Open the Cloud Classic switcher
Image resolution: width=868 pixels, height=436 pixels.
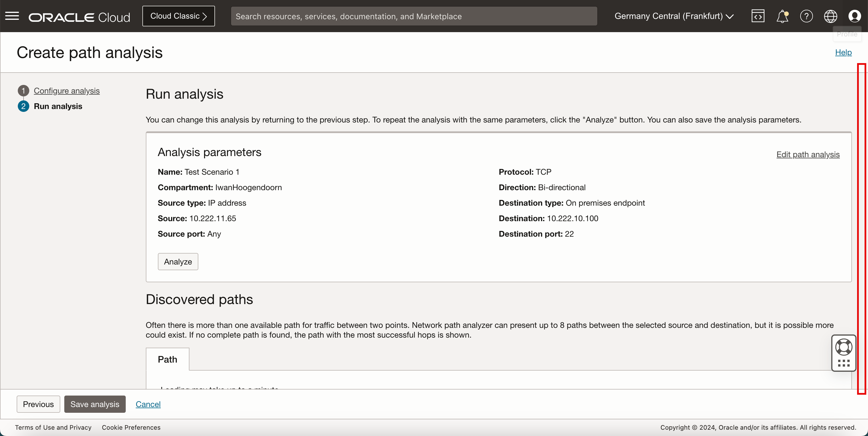point(178,16)
